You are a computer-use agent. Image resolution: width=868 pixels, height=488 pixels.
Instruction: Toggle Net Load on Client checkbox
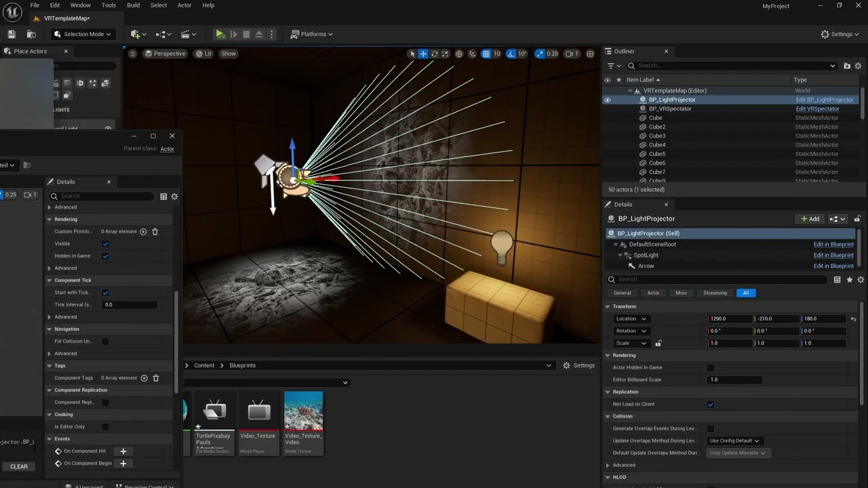click(x=711, y=404)
